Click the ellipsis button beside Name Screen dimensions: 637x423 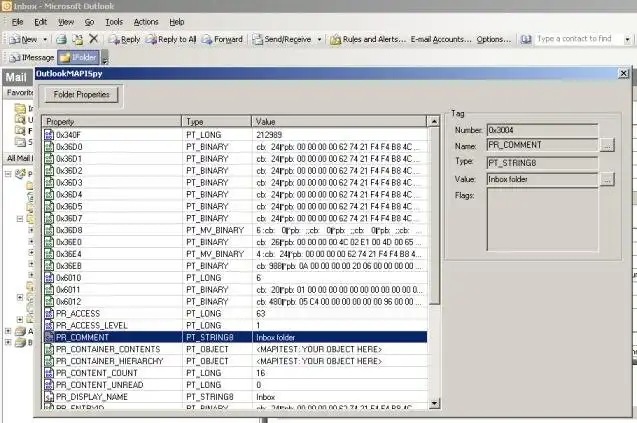point(607,145)
